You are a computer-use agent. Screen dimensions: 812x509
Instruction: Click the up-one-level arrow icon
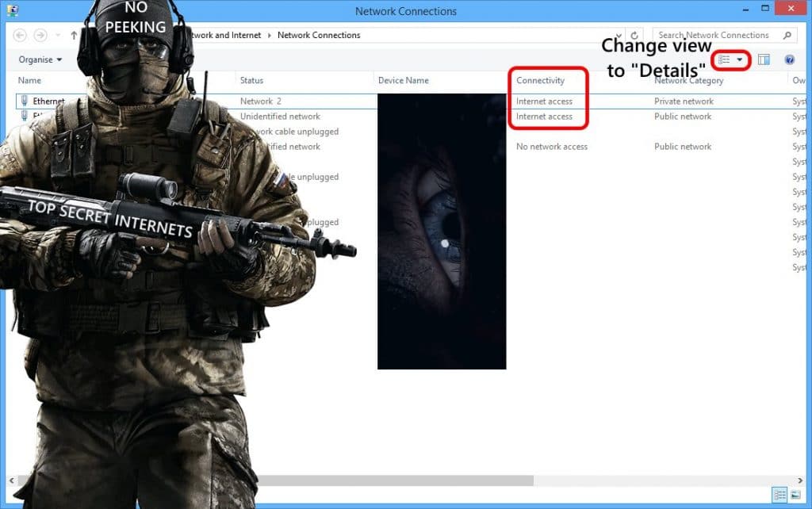pos(74,35)
